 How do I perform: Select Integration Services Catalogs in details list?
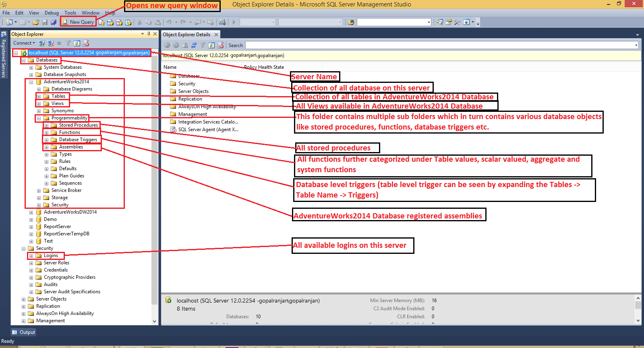pos(208,122)
